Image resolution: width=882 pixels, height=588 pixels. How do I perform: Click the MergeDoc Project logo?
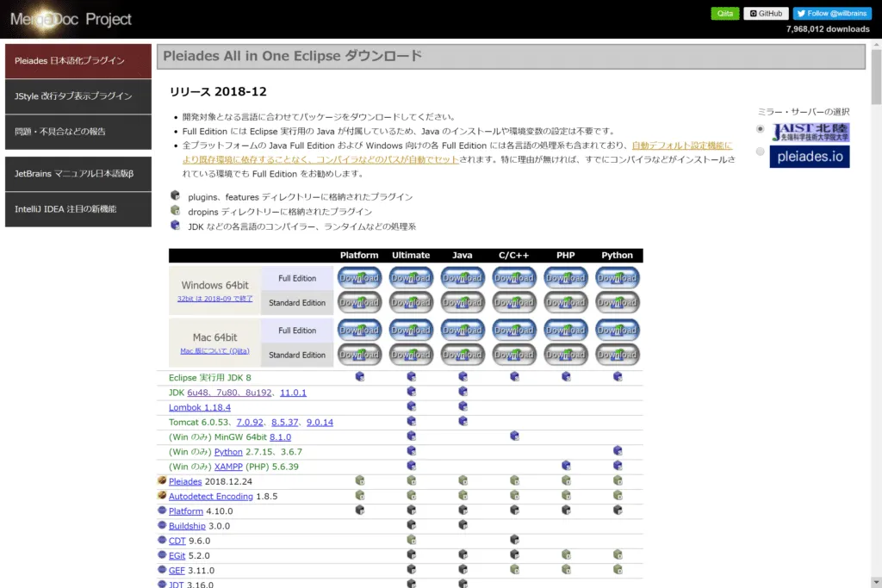71,19
